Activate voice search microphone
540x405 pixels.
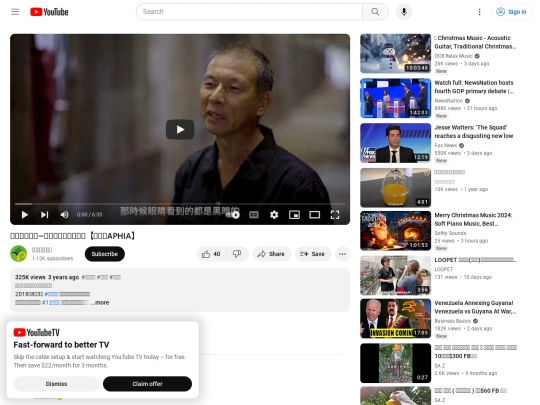pyautogui.click(x=404, y=12)
